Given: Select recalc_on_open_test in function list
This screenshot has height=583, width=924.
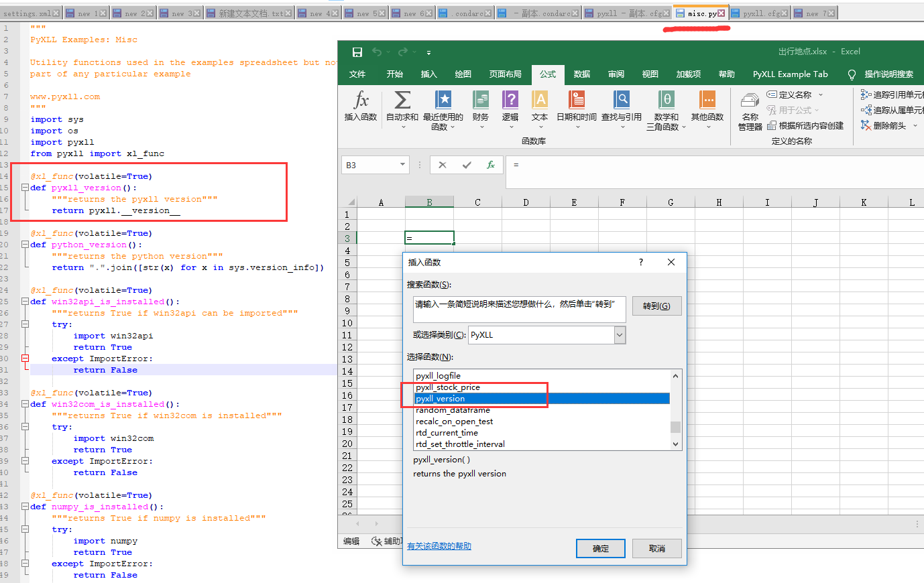Looking at the screenshot, I should coord(542,422).
